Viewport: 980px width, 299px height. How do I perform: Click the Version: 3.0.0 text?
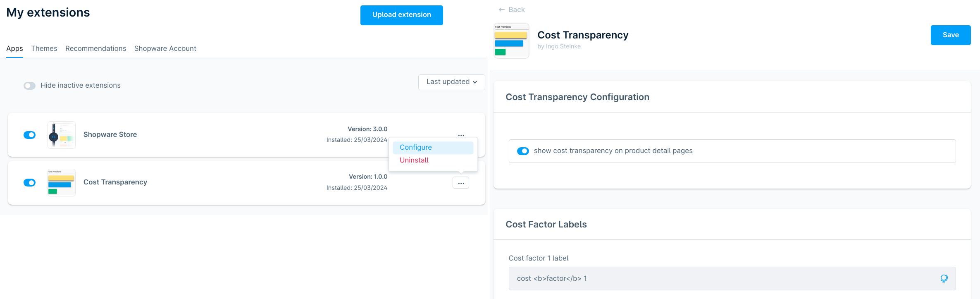tap(367, 129)
